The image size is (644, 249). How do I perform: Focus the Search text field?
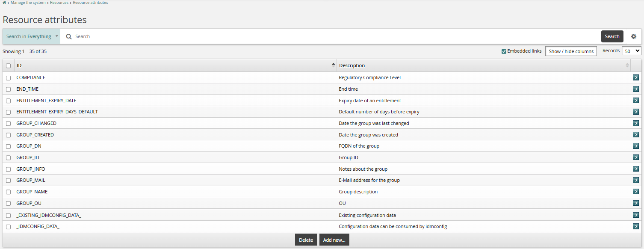pyautogui.click(x=334, y=37)
